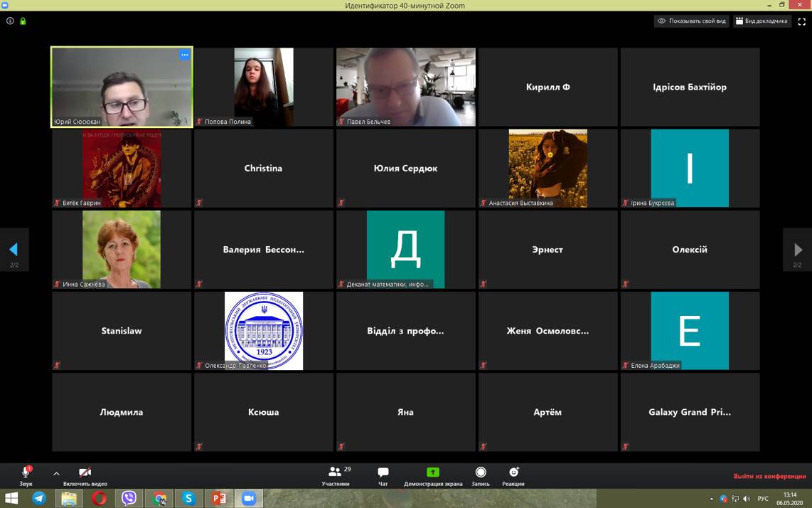Start recording with Запись button

point(481,475)
